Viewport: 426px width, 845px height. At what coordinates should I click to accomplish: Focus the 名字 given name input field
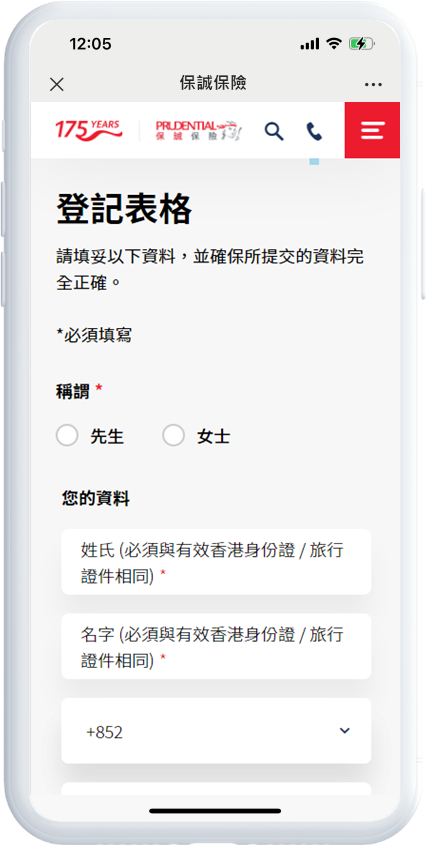(216, 646)
